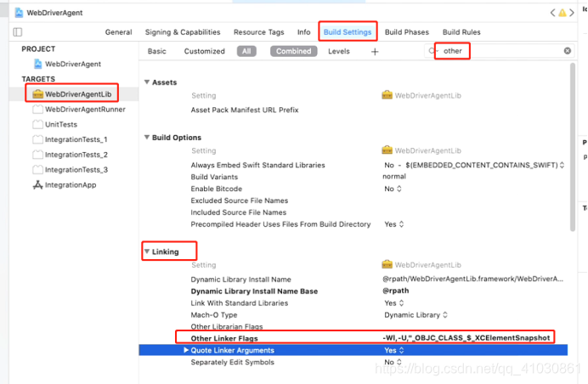
Task: Click the WebDriverAgentLib column header under Build Options
Action: 421,150
